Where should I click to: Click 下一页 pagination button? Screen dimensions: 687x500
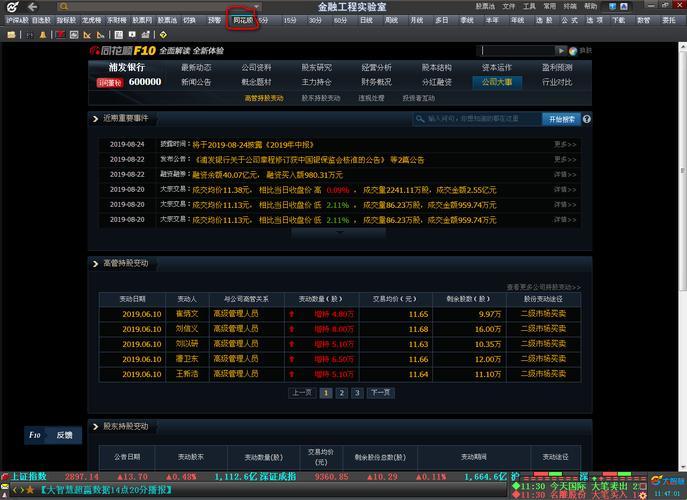pos(380,393)
